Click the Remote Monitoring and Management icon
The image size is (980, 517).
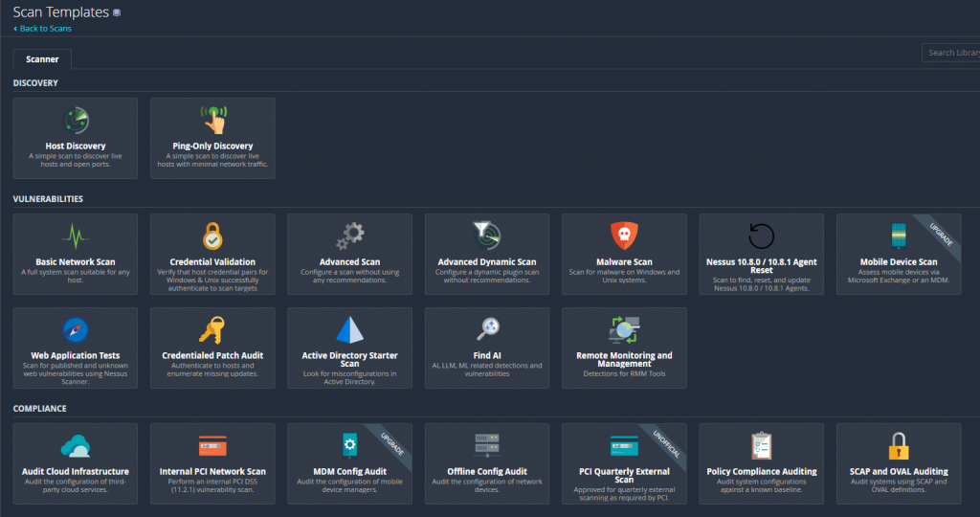(624, 330)
